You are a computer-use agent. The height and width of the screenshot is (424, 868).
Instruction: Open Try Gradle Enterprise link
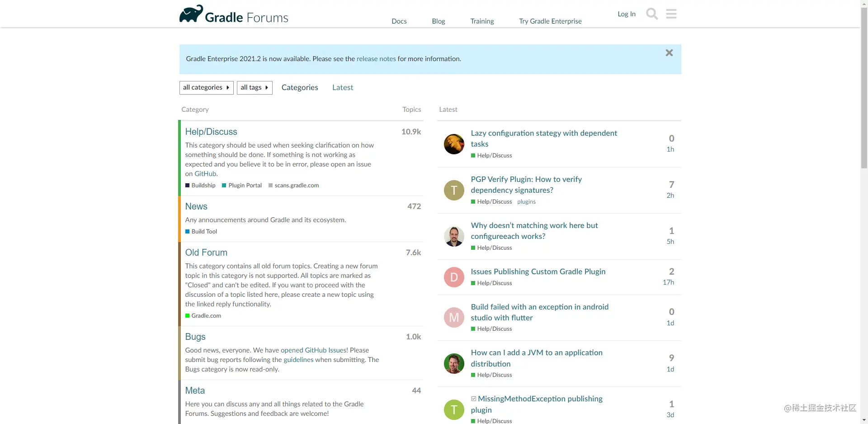coord(550,21)
